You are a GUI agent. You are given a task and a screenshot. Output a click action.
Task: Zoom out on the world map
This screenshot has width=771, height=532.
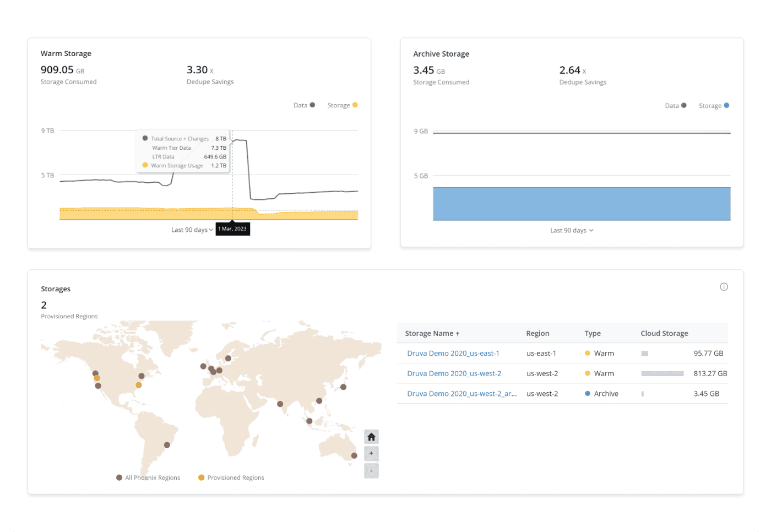tap(371, 471)
